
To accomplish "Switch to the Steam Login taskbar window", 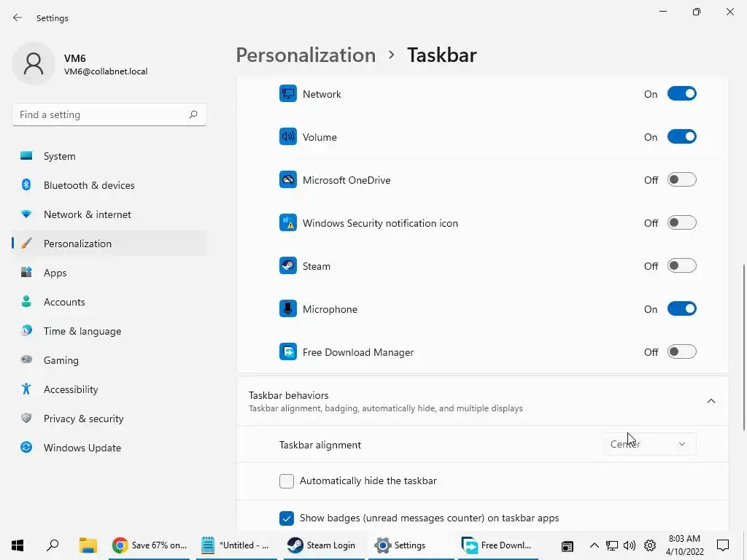I will [x=324, y=545].
